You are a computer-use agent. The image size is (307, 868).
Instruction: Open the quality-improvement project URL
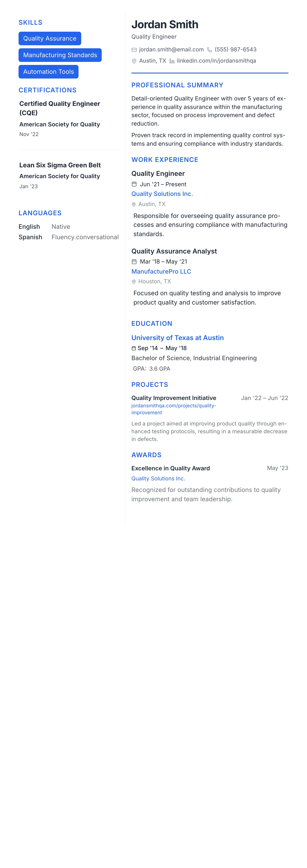pos(174,409)
